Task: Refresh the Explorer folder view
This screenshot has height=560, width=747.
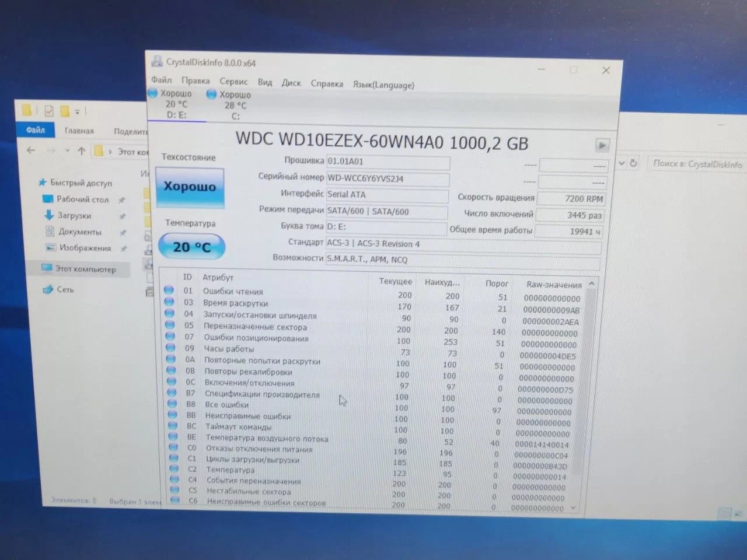Action: click(x=633, y=163)
